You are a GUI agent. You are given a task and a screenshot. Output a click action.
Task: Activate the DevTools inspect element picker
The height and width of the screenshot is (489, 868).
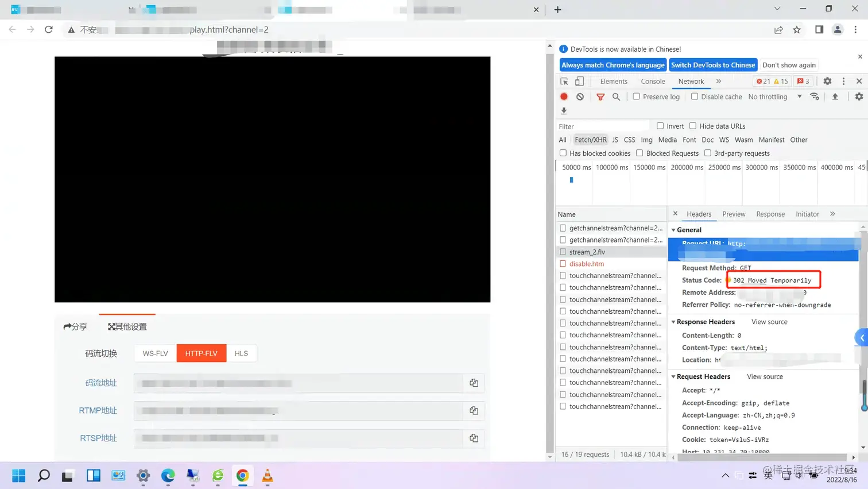point(564,82)
